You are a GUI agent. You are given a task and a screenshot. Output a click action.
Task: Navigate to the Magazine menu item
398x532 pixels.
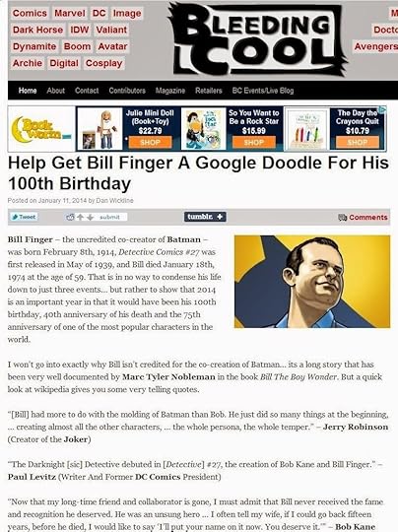pos(170,91)
